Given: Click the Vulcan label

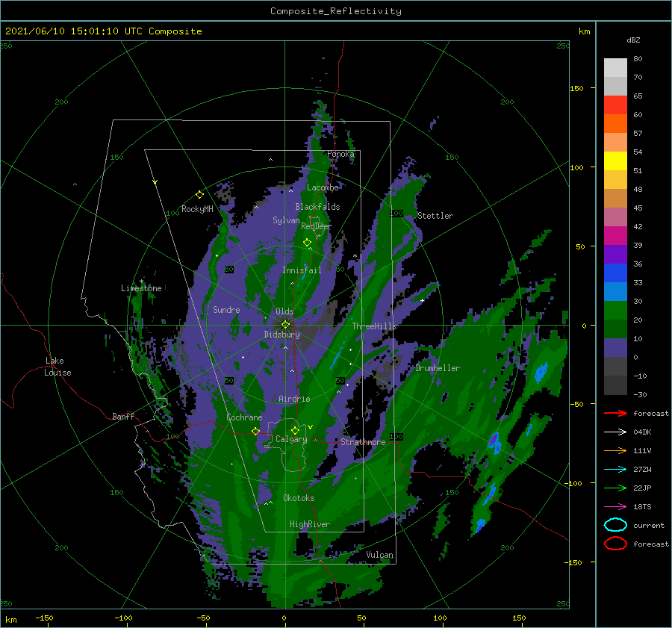Looking at the screenshot, I should tap(379, 555).
